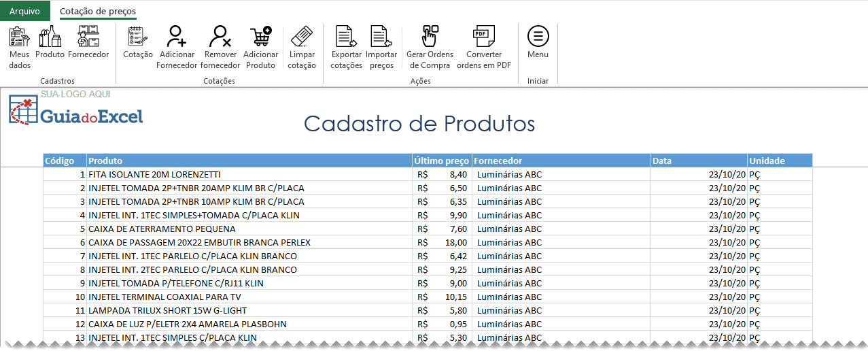Click the Cadastro de Produtos title
Image resolution: width=868 pixels, height=351 pixels.
pyautogui.click(x=419, y=123)
